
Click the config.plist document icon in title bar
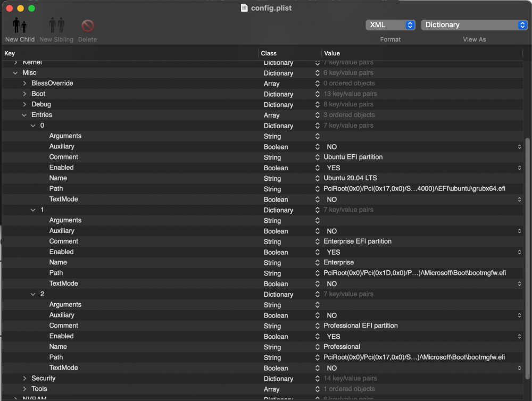[x=244, y=8]
